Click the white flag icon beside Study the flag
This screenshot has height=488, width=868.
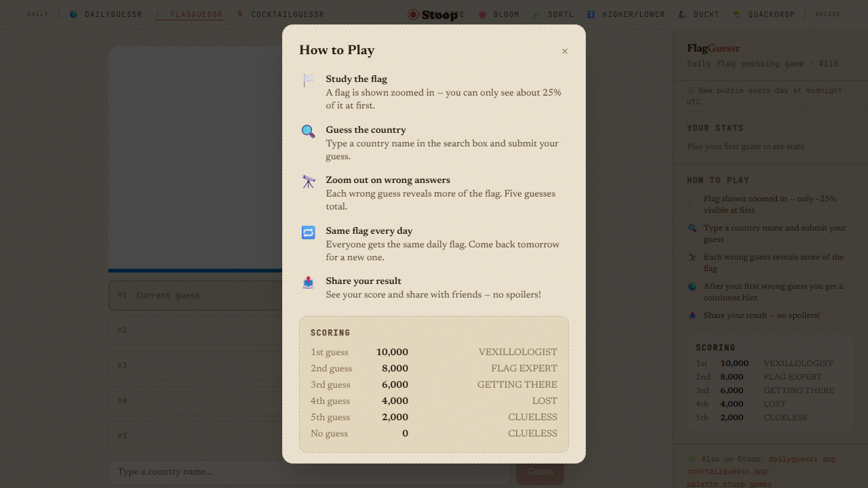309,81
